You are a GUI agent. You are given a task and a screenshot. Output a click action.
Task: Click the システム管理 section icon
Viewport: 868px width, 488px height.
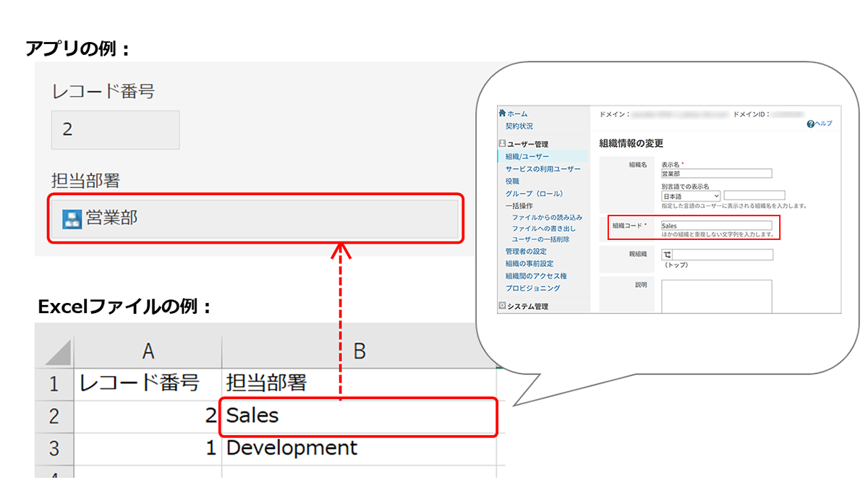click(x=502, y=306)
